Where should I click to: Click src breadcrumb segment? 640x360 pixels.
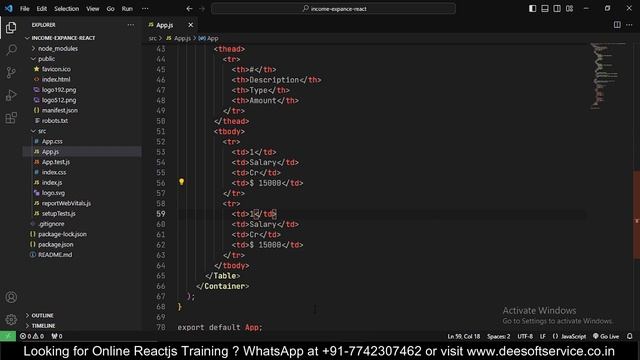click(152, 38)
